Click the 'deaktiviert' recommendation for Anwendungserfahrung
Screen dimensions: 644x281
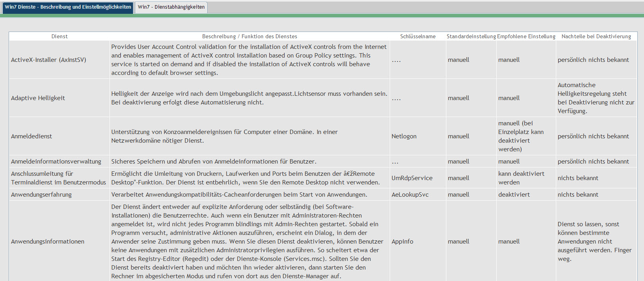pos(514,195)
